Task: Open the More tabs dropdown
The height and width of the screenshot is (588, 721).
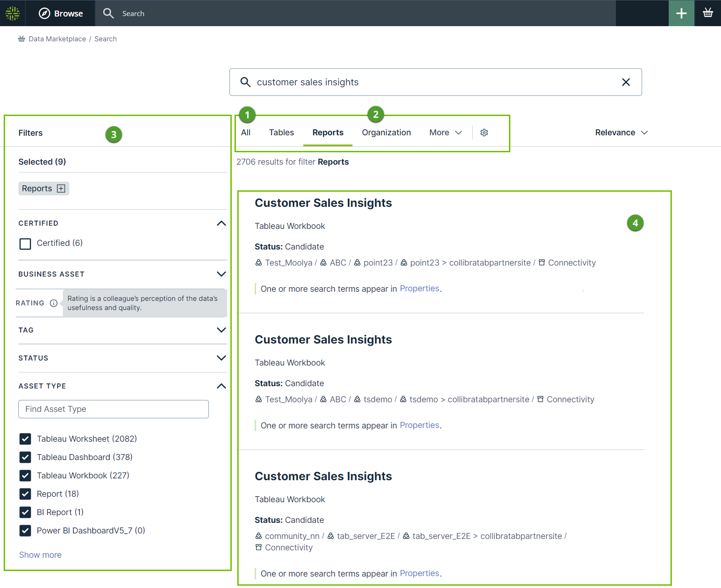Action: pos(445,133)
